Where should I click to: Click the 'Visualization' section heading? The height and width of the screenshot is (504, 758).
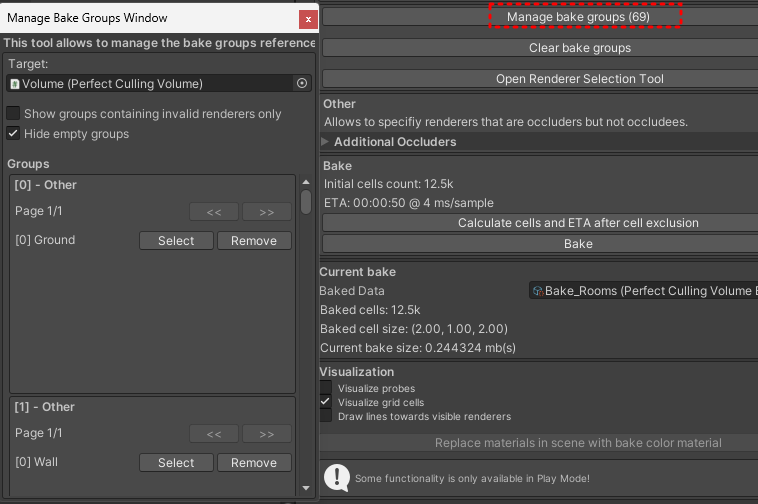(357, 372)
